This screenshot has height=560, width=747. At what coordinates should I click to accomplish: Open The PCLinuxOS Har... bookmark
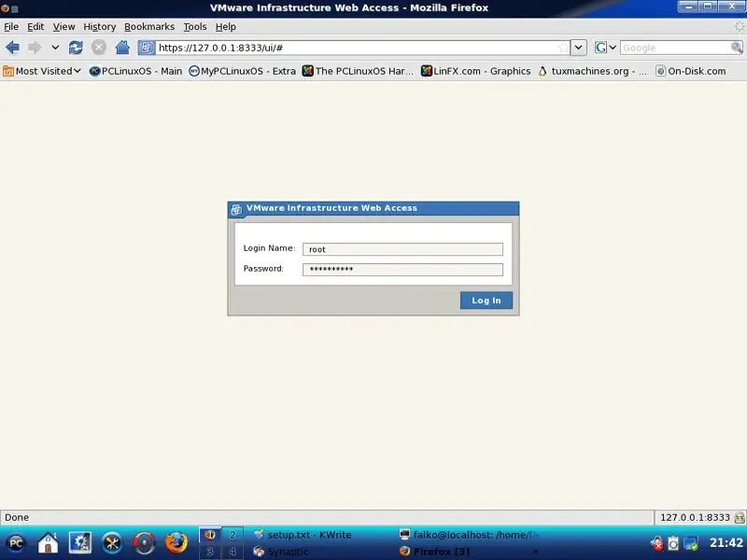[358, 71]
